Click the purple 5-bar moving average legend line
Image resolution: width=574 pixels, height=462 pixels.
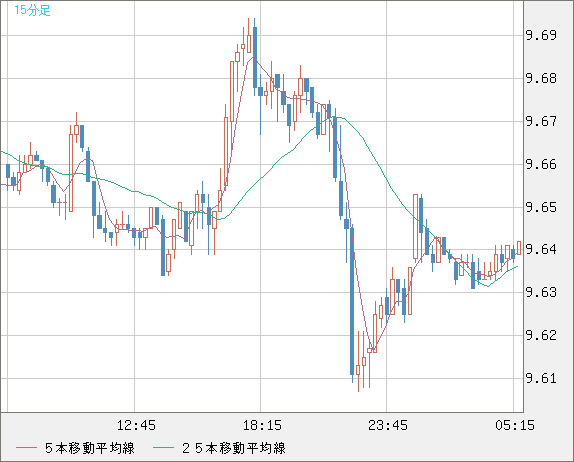click(26, 448)
